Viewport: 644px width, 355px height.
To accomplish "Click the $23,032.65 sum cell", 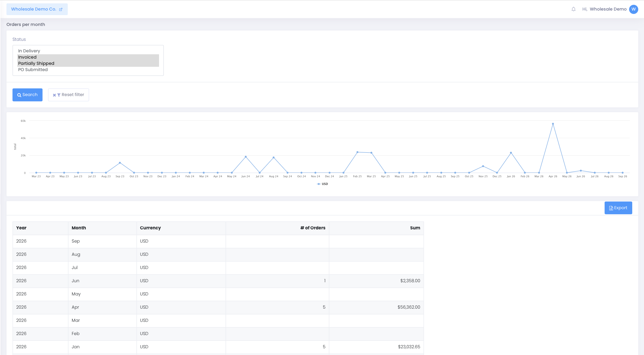I will click(x=376, y=347).
